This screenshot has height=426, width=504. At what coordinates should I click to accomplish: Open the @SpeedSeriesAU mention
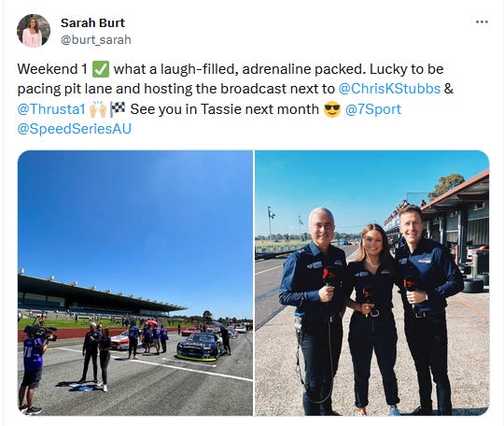point(75,129)
